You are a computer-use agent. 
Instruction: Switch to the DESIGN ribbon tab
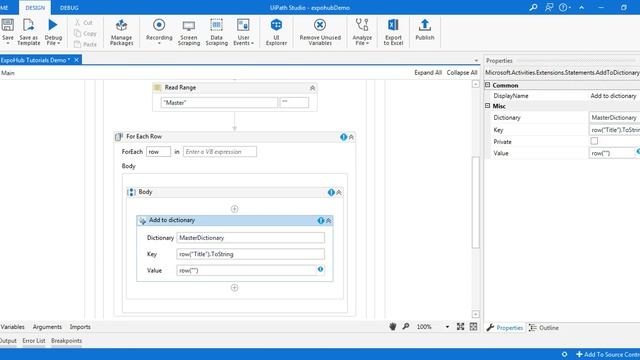click(x=35, y=8)
